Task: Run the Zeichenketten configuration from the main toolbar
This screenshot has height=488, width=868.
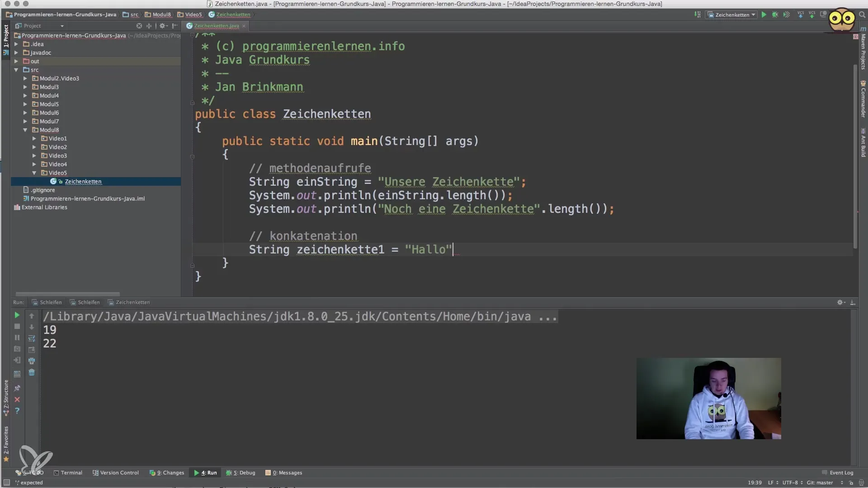Action: (x=764, y=14)
